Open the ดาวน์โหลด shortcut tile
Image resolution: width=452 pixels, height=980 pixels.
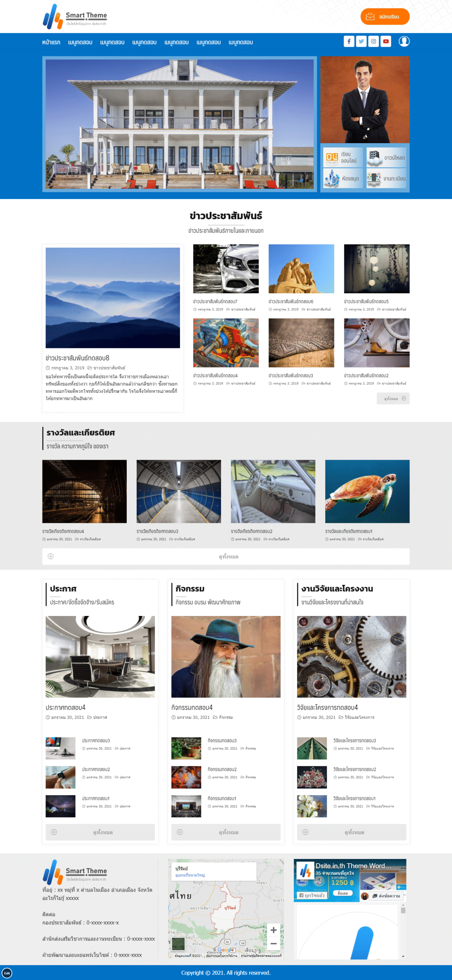pos(386,157)
